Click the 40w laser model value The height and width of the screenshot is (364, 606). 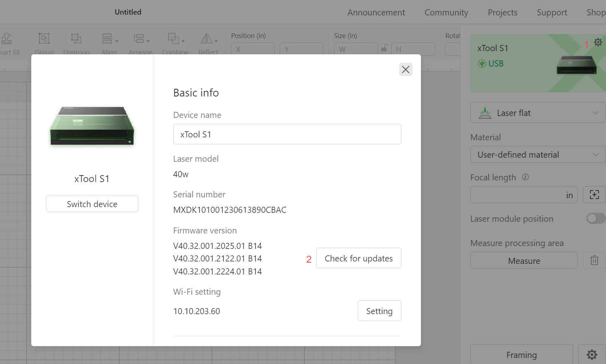[x=181, y=174]
